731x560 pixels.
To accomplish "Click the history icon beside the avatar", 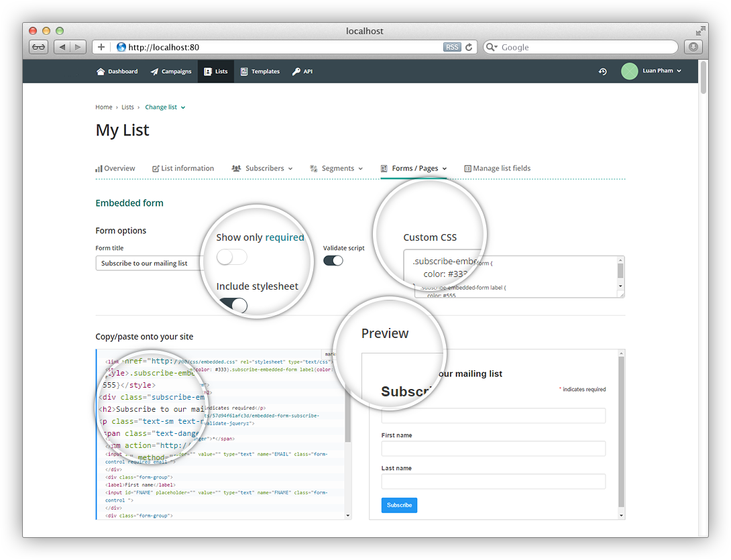I will pos(602,71).
